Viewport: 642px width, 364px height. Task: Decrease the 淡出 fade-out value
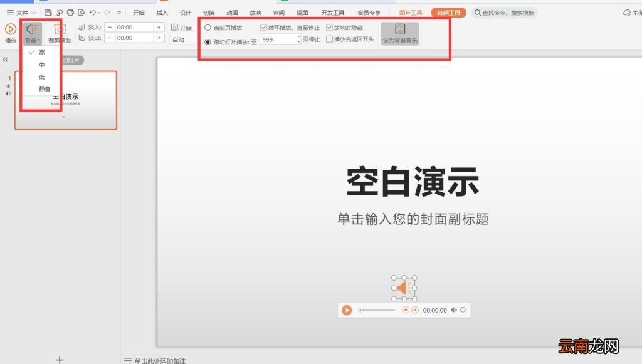(x=110, y=38)
